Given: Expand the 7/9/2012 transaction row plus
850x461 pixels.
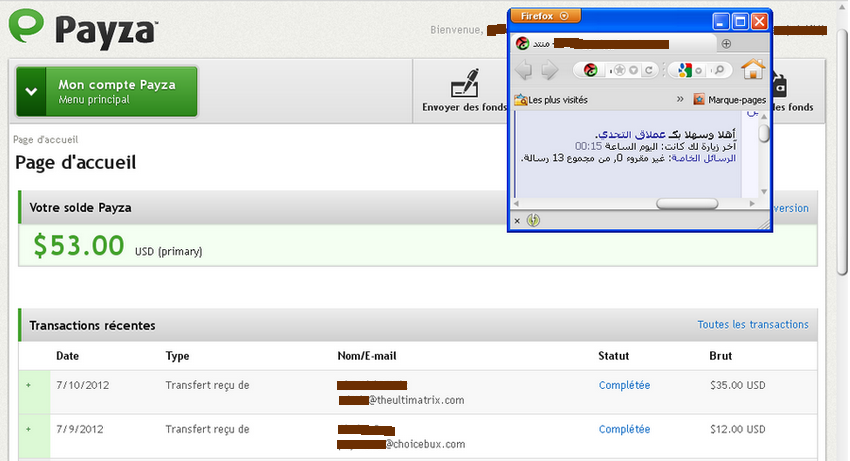Looking at the screenshot, I should 29,429.
